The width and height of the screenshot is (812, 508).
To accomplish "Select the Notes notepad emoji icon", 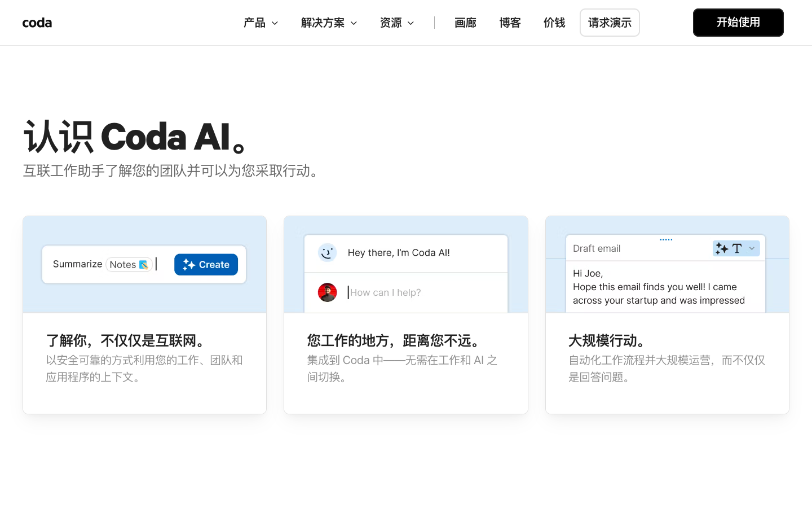I will [144, 264].
